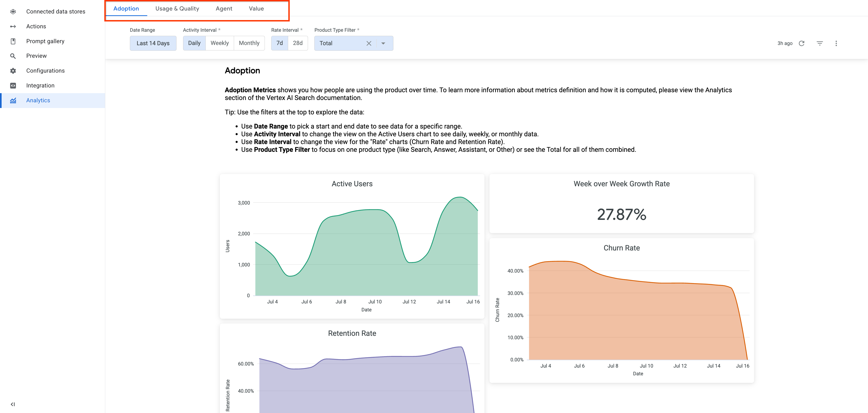Clear the Total product type filter
Screen dimensions: 868x413
[369, 43]
